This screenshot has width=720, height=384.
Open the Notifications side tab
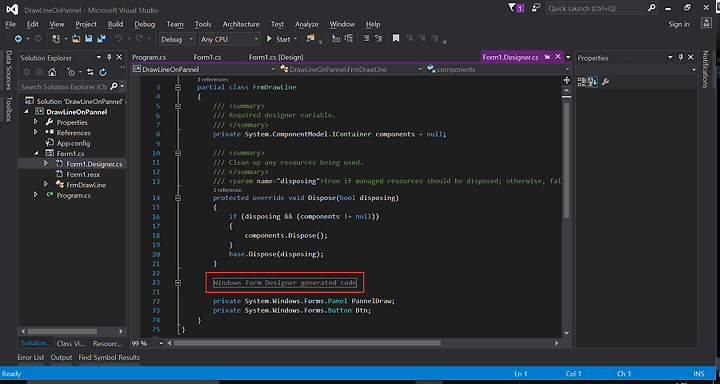[706, 69]
